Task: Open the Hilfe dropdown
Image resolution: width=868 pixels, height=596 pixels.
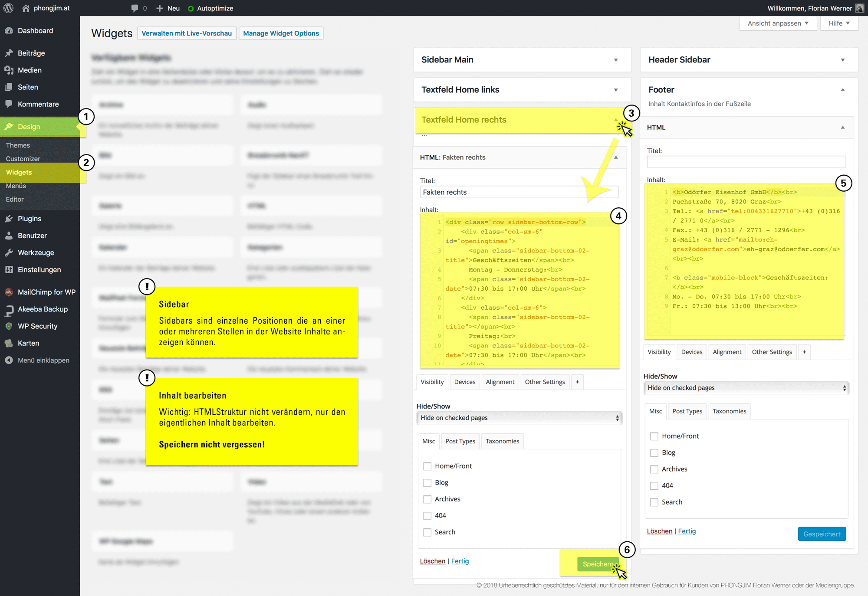Action: pyautogui.click(x=839, y=23)
